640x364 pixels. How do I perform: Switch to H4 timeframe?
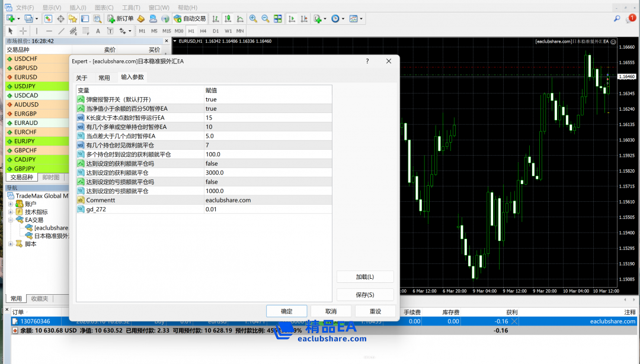pos(203,31)
